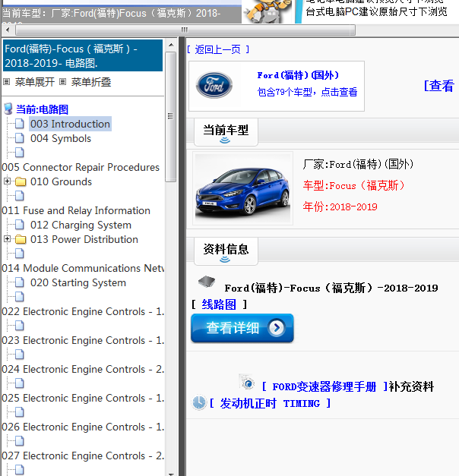
Task: Open 010 Grounds item
Action: (x=61, y=181)
